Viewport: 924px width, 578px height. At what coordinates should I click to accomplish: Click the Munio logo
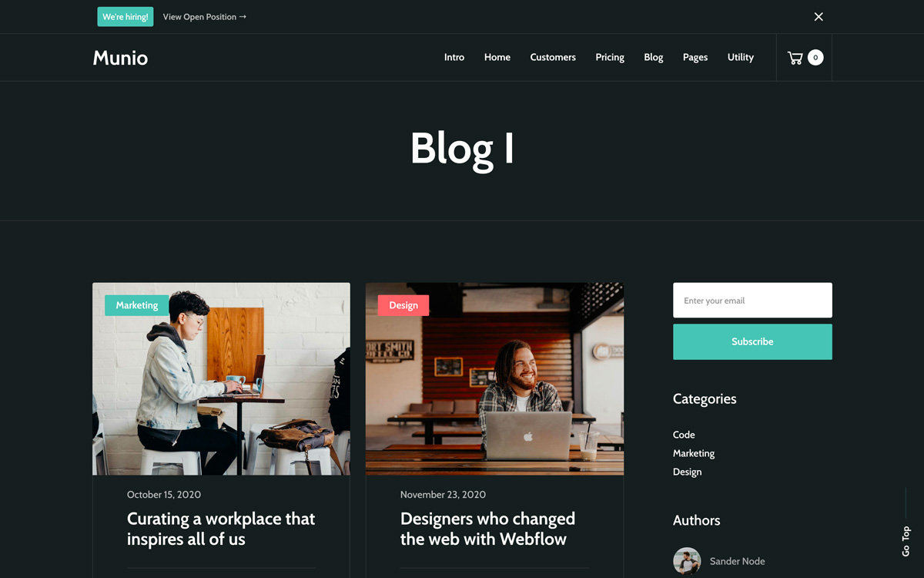[x=120, y=58]
